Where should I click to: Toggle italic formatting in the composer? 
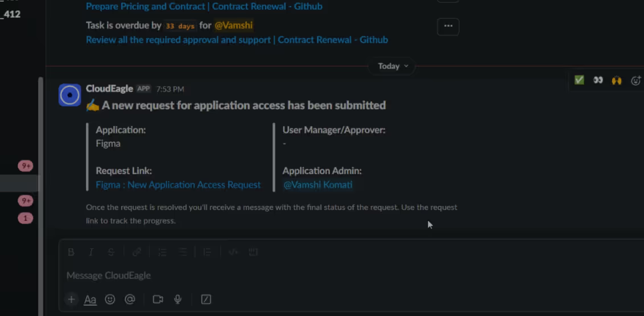(x=91, y=252)
